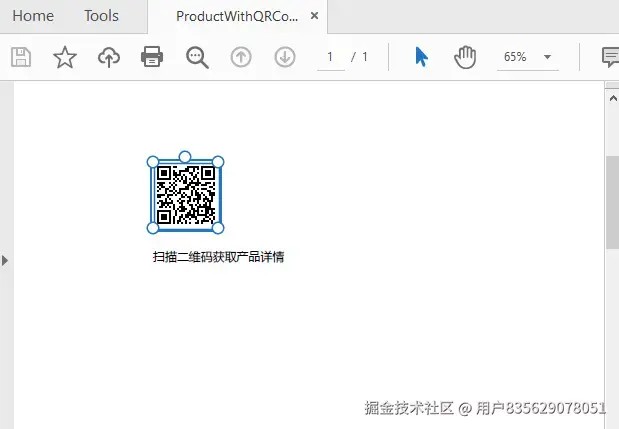This screenshot has height=429, width=619.
Task: Click the top-middle handle of QR image
Action: tap(185, 157)
